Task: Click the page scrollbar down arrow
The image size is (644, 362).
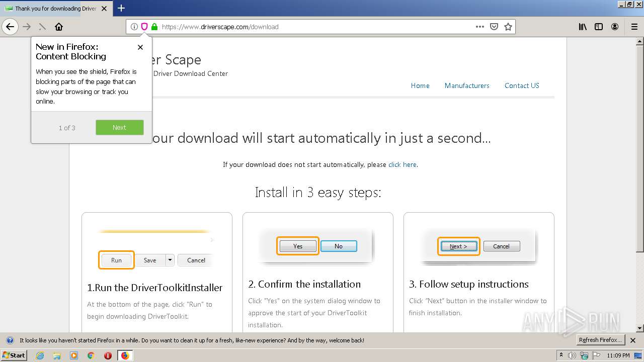Action: [x=640, y=328]
